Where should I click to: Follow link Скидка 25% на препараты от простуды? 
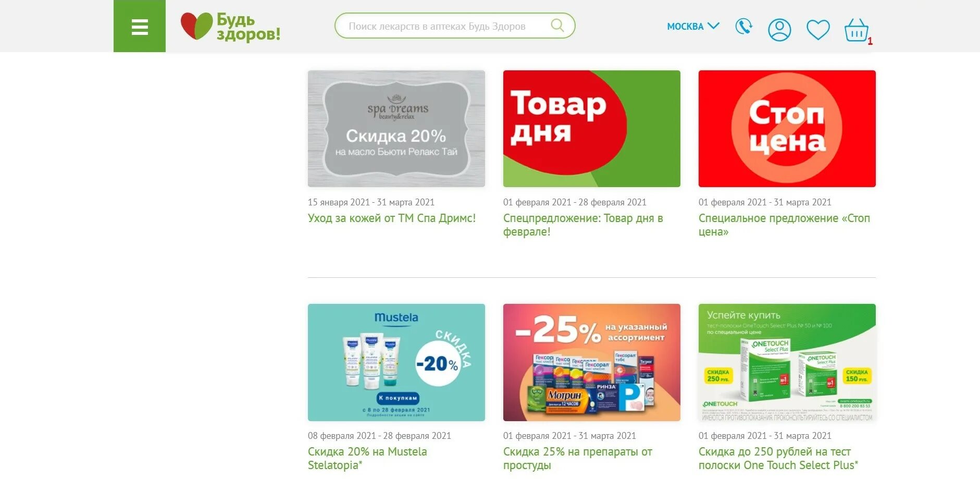[x=577, y=458]
